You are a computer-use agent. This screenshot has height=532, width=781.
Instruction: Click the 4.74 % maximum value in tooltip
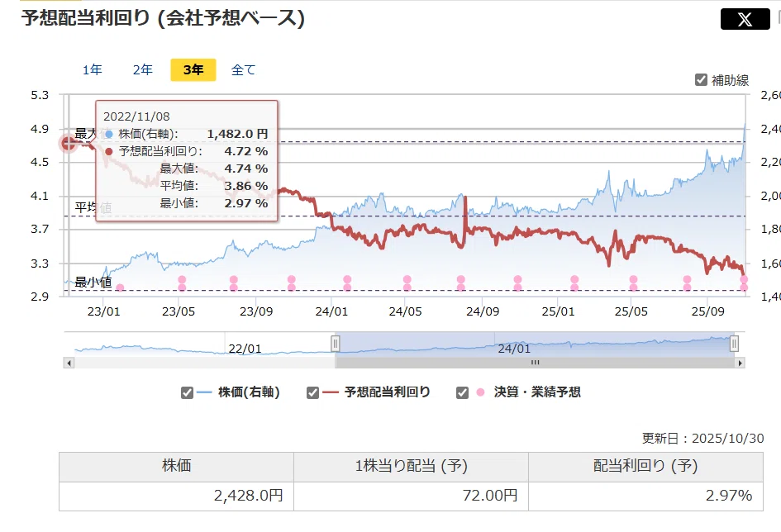pyautogui.click(x=246, y=169)
